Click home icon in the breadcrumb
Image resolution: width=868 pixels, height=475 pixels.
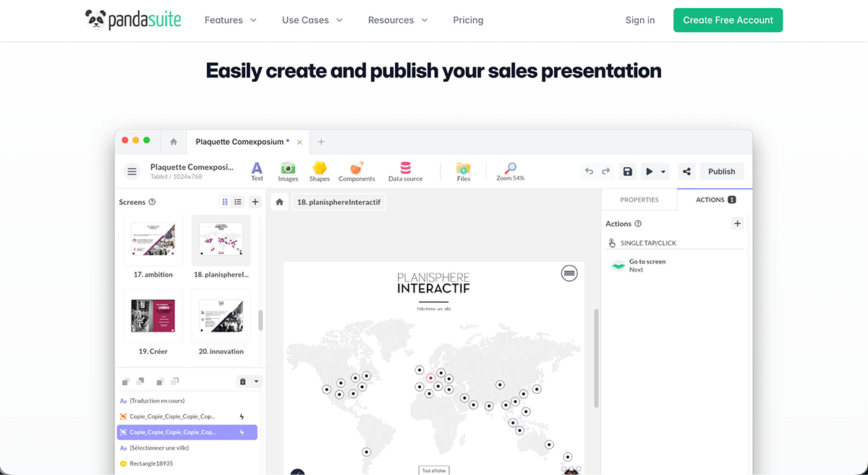[280, 202]
